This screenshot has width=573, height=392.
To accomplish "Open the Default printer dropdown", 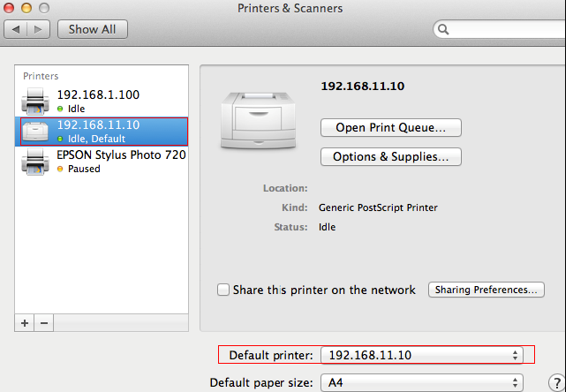I will [422, 355].
